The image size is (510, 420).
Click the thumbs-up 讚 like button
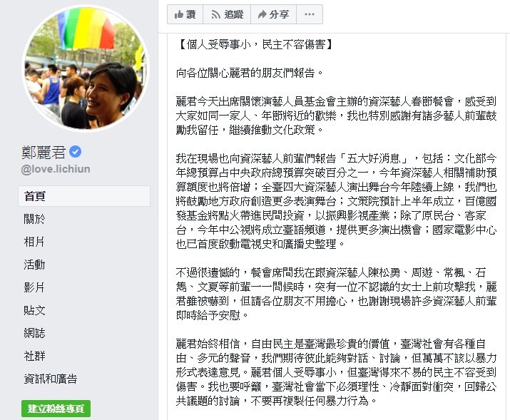pyautogui.click(x=185, y=14)
